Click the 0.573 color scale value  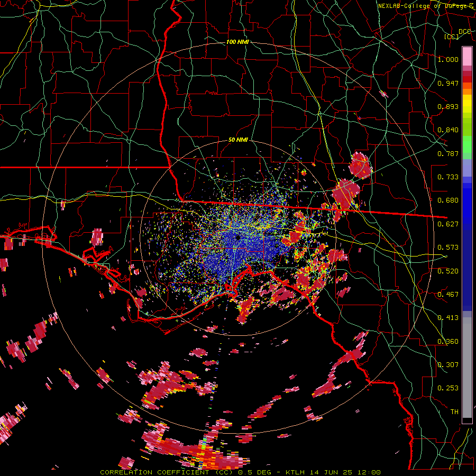pos(448,248)
